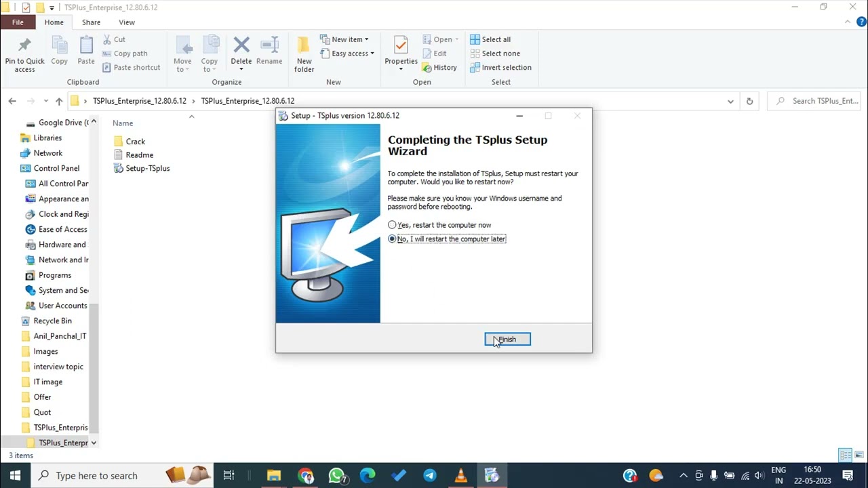The image size is (868, 488).
Task: Click History in the Open group
Action: tap(439, 67)
